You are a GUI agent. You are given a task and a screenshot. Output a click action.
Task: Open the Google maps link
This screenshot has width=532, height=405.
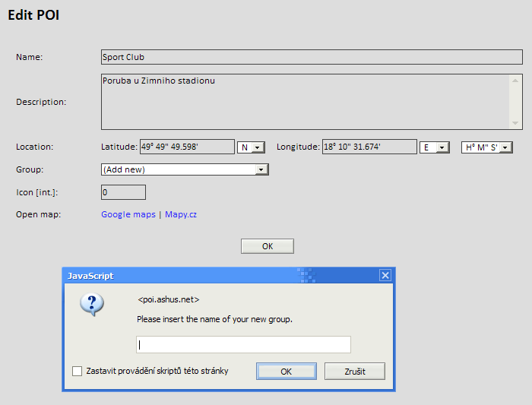pos(128,214)
